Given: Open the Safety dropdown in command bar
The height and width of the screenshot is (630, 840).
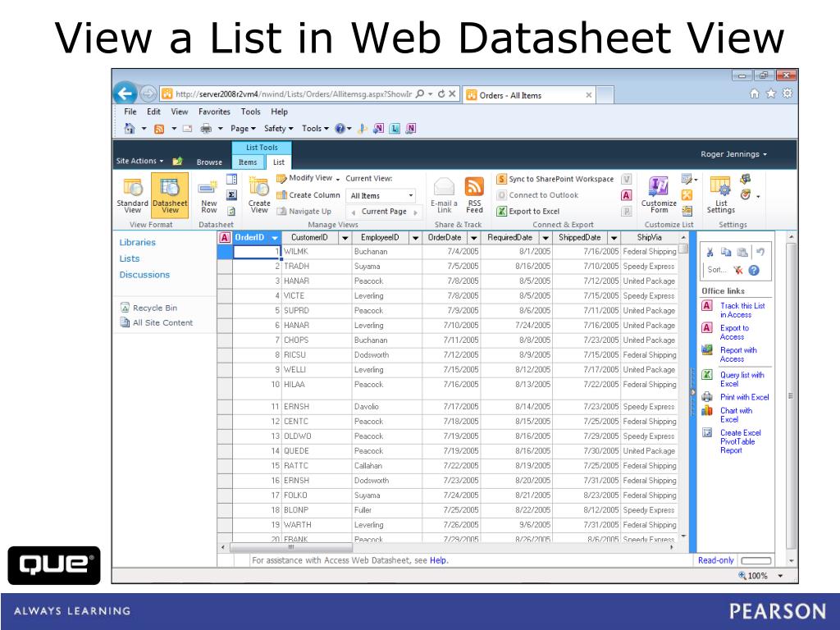Looking at the screenshot, I should [x=279, y=129].
